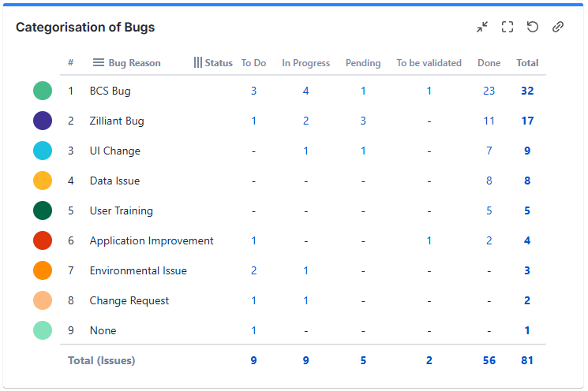Click Environmental Issue To Do count 2
588x391 pixels.
(x=253, y=270)
